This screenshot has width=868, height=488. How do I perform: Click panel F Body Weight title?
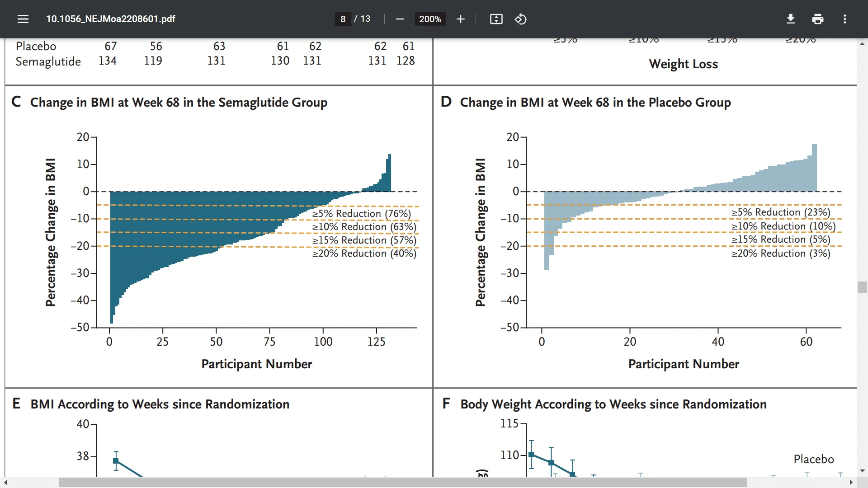point(613,404)
